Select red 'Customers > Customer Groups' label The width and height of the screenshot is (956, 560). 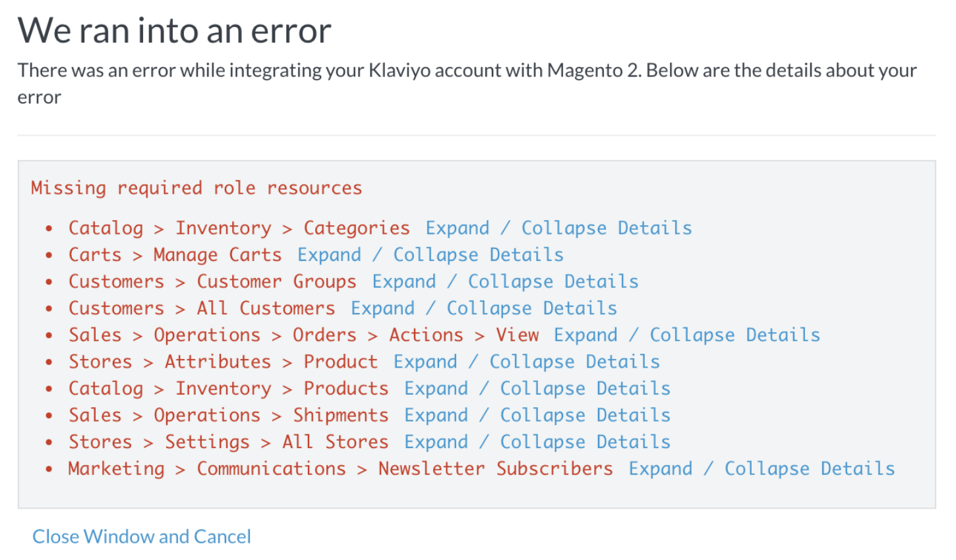click(212, 282)
